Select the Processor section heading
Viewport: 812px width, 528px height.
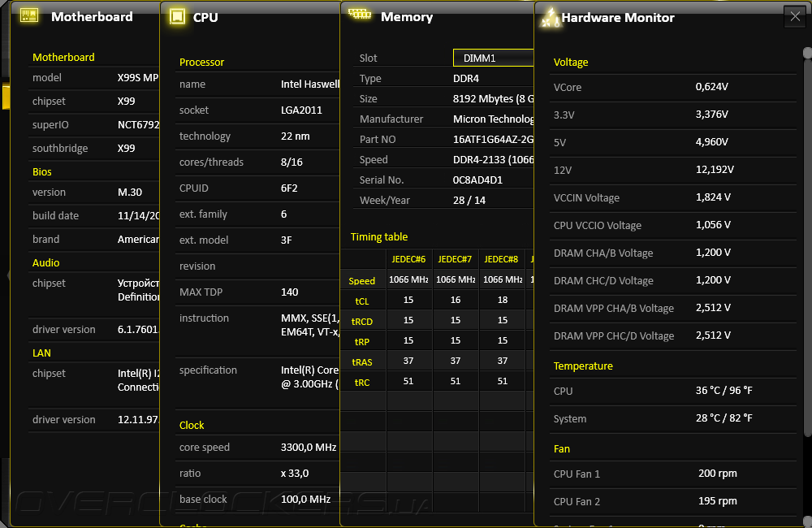pos(201,63)
